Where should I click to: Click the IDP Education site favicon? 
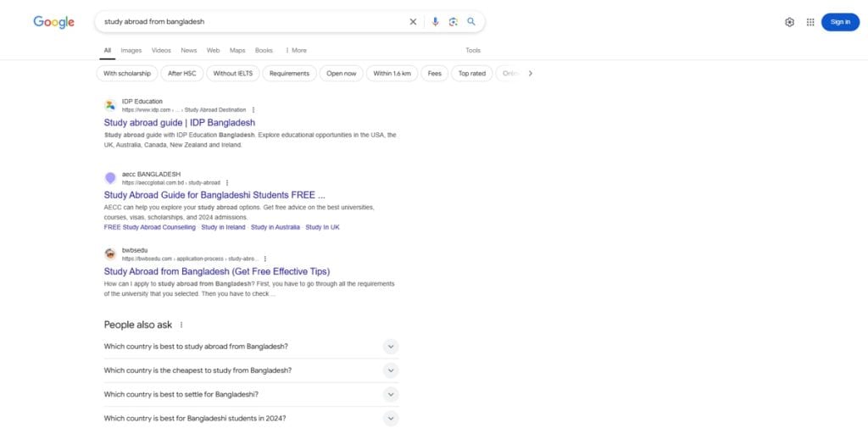[x=110, y=105]
